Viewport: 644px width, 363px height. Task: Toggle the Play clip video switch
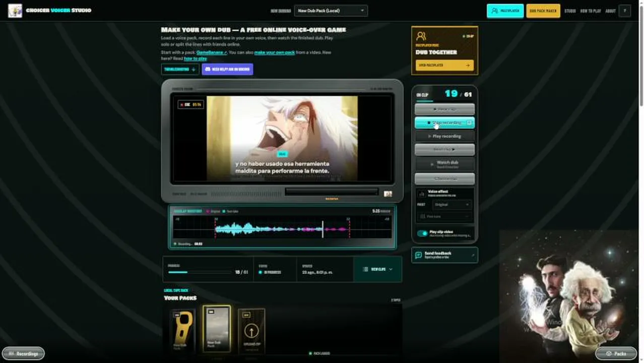[x=422, y=233]
